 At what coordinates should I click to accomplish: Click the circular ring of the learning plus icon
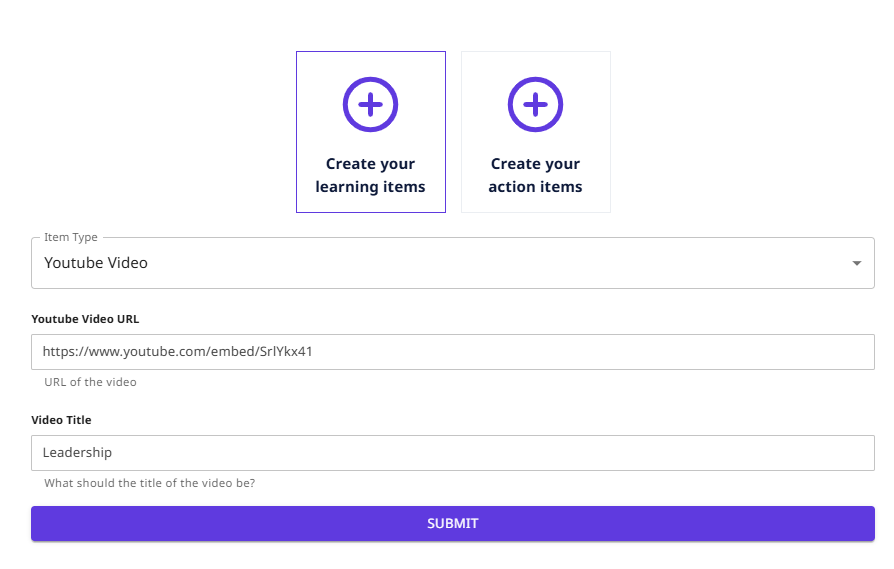(347, 104)
